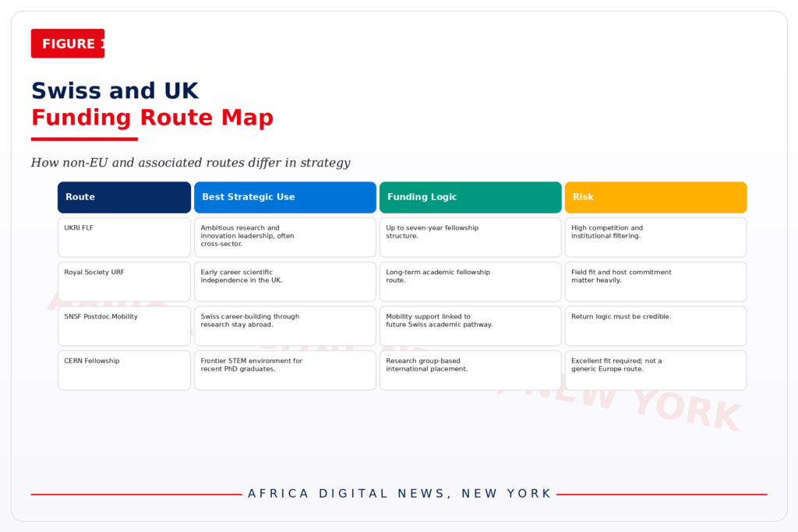
Task: Click the Africa Digital News footer text
Action: [x=400, y=493]
